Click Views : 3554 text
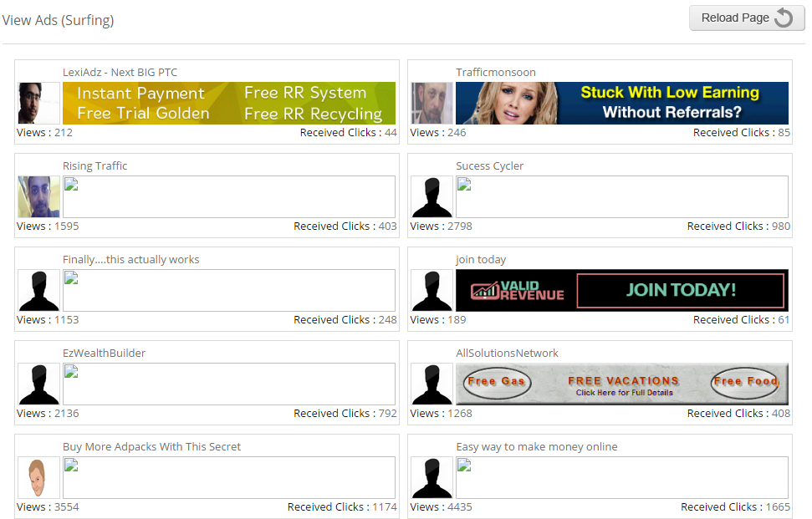812x519 pixels. coord(48,507)
